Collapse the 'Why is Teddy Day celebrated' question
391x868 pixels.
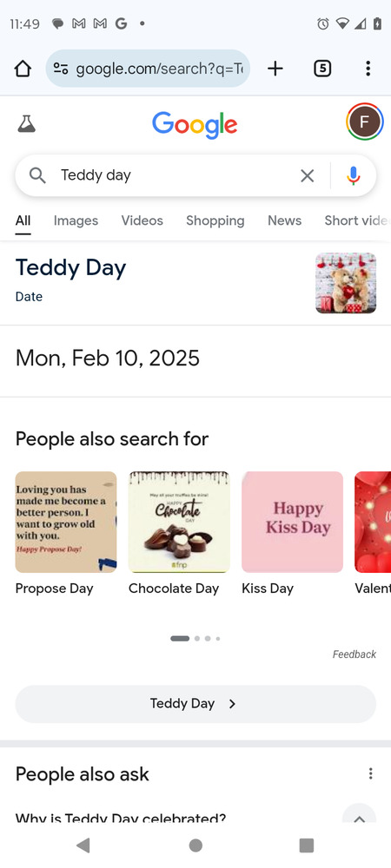tap(359, 818)
